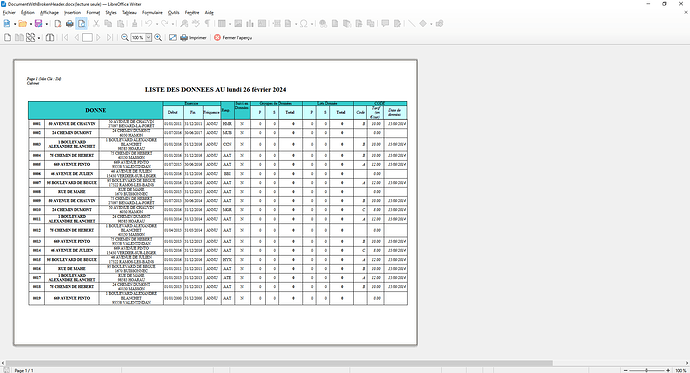Click the Clone Formatting paintbrush icon

(x=135, y=24)
